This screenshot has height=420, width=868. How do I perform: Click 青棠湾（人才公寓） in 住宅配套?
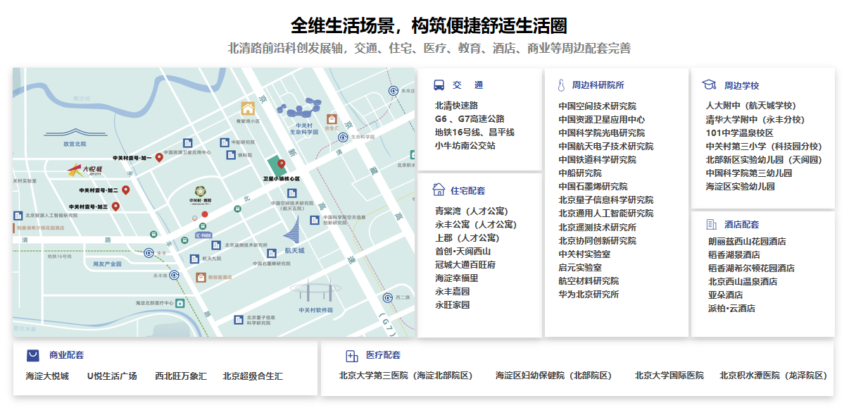click(x=472, y=211)
